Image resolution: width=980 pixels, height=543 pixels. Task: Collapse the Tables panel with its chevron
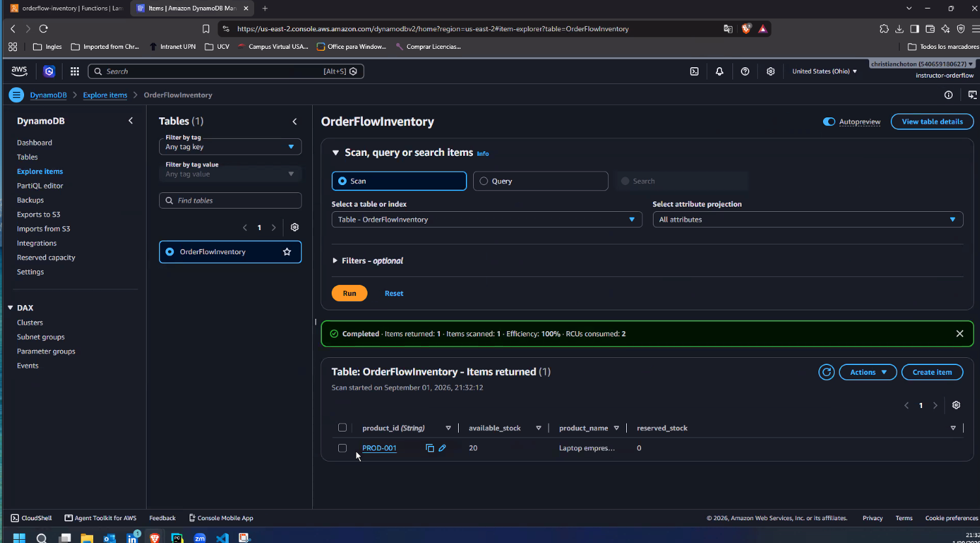[295, 121]
